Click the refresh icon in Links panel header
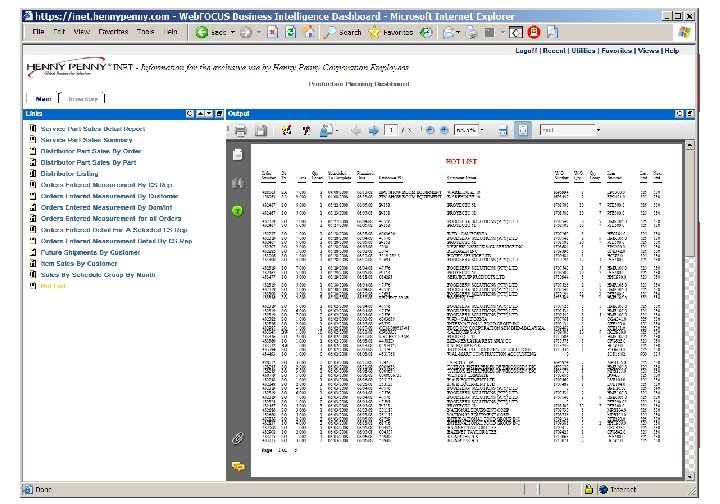The width and height of the screenshot is (720, 504). pos(190,113)
